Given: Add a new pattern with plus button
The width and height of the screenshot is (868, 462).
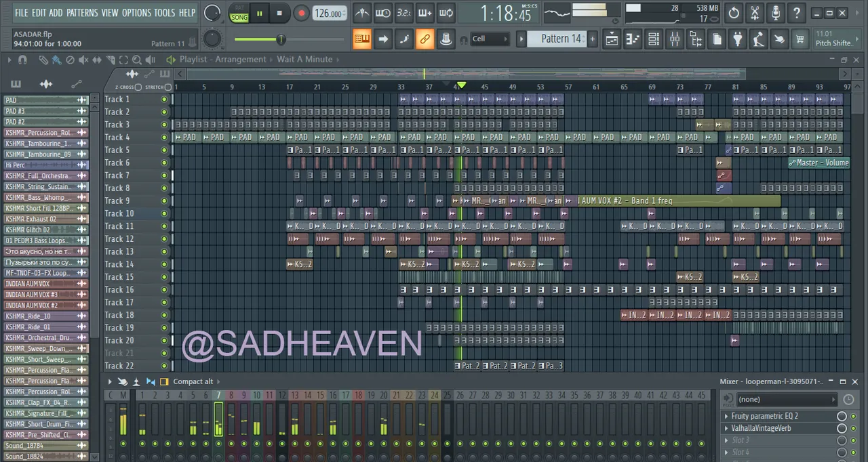Looking at the screenshot, I should point(592,39).
